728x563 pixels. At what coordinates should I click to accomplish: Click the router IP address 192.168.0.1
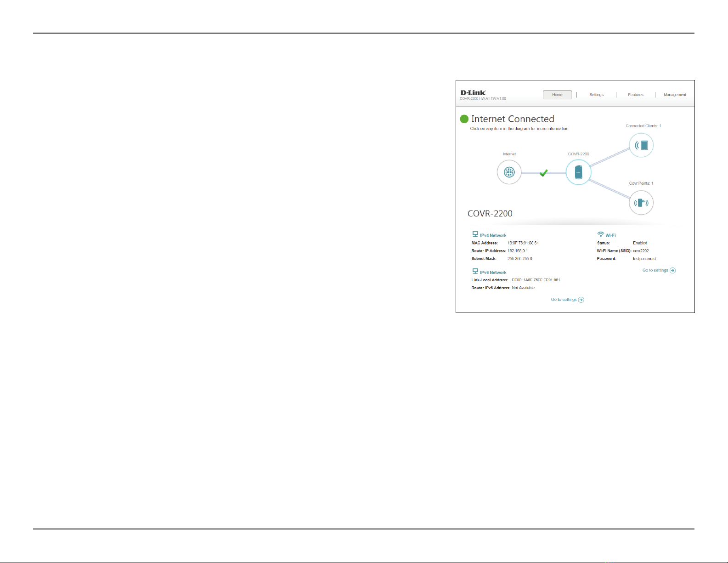pos(518,251)
